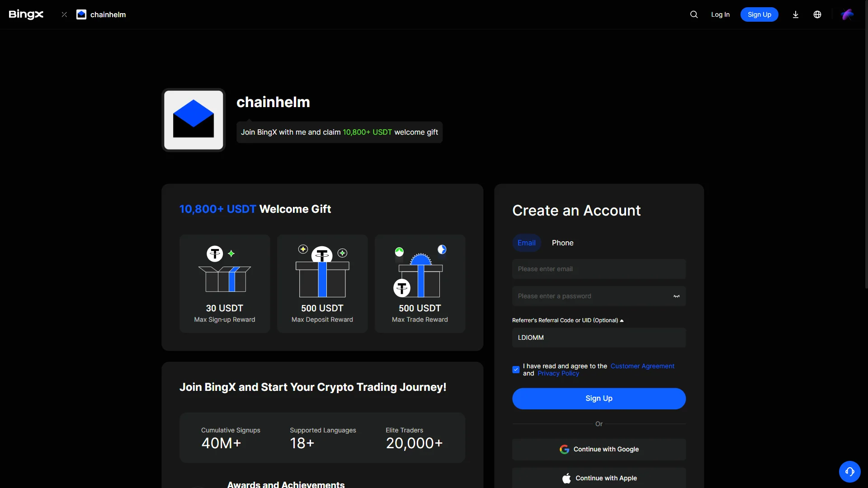This screenshot has height=488, width=868.
Task: Click the small chainhelm avatar in header
Action: 81,14
